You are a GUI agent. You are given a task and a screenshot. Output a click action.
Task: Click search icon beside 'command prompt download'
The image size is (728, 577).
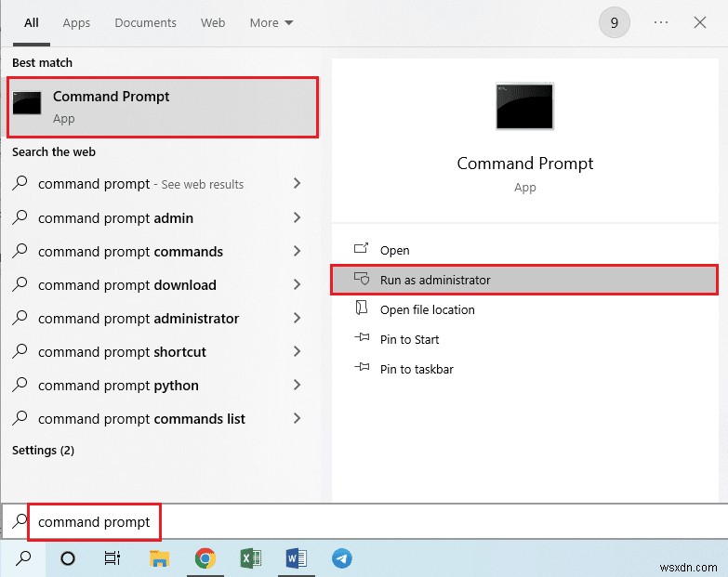coord(20,284)
